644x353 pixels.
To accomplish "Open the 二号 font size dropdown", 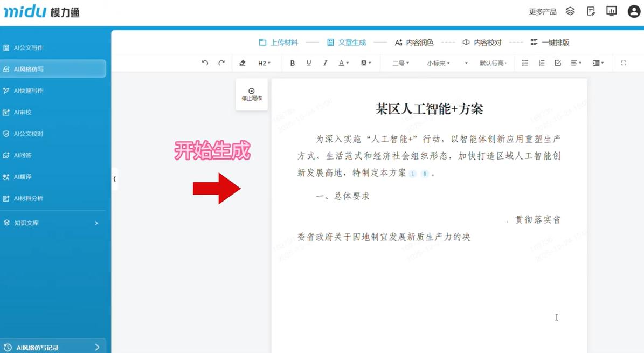I will (400, 63).
